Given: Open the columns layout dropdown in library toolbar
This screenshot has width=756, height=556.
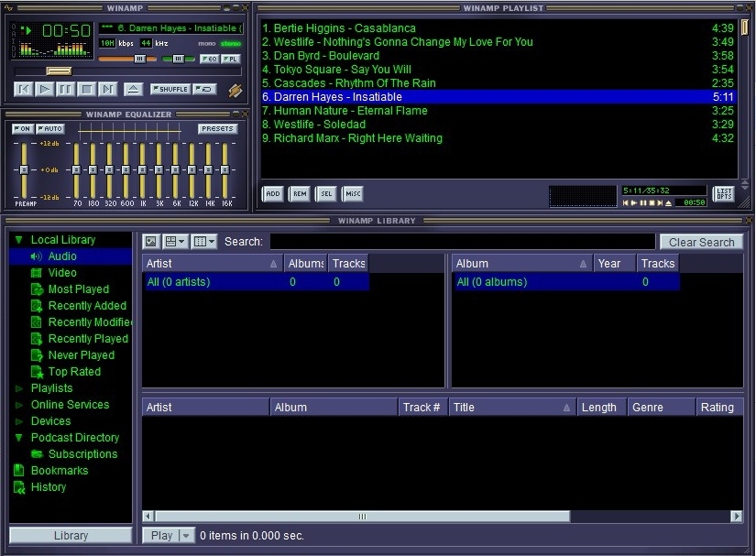Looking at the screenshot, I should (204, 242).
